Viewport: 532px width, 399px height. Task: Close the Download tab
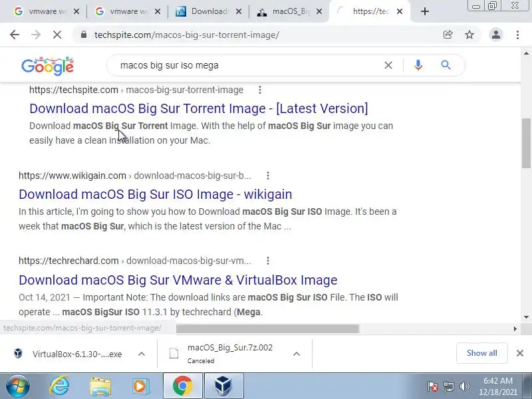239,11
